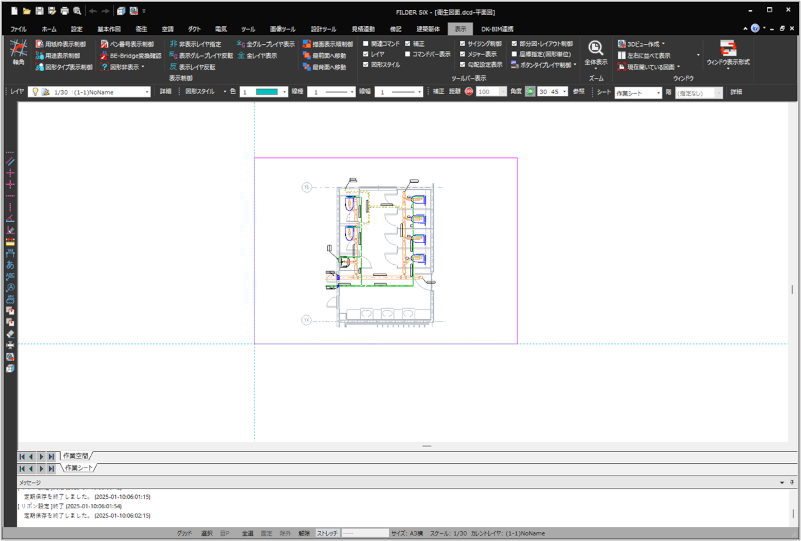The image size is (801, 541).
Task: Open the ホーム ribbon tab
Action: coord(48,29)
